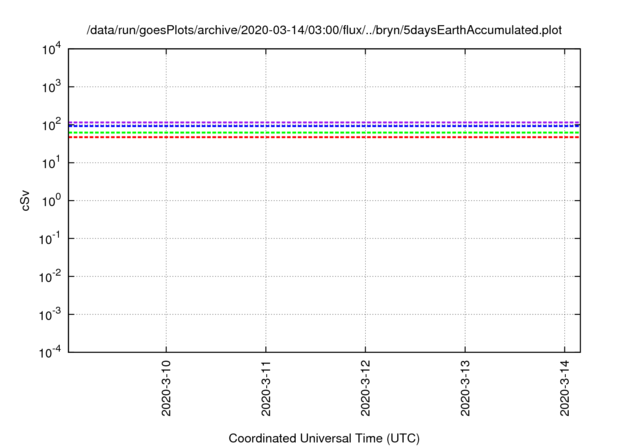Click the 10^1 y-axis tick label
This screenshot has height=448, width=640.
tap(52, 163)
